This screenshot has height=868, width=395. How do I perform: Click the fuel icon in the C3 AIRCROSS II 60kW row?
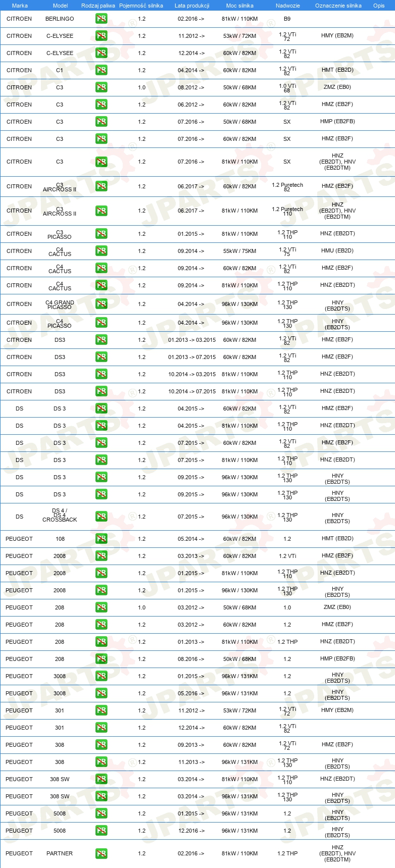pyautogui.click(x=101, y=186)
